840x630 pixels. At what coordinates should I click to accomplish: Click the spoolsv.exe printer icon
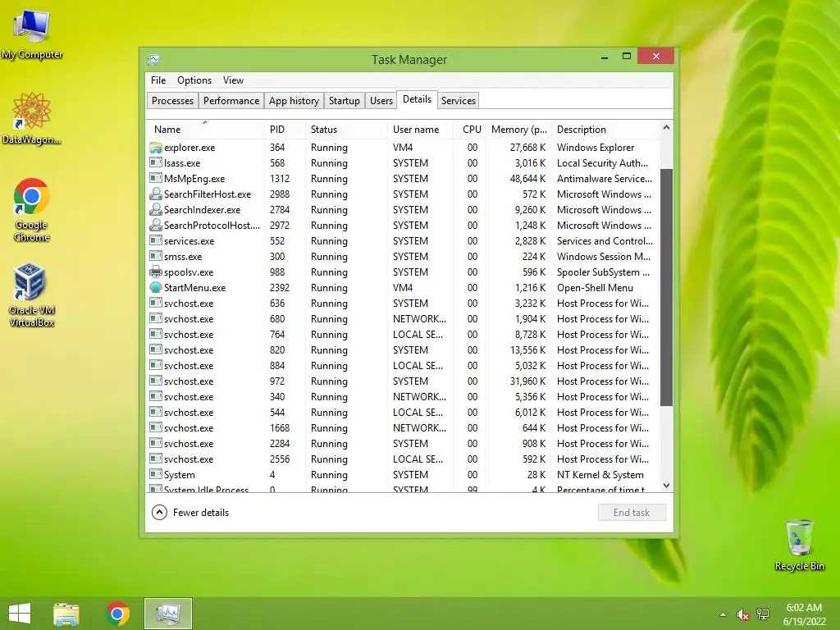[x=155, y=272]
